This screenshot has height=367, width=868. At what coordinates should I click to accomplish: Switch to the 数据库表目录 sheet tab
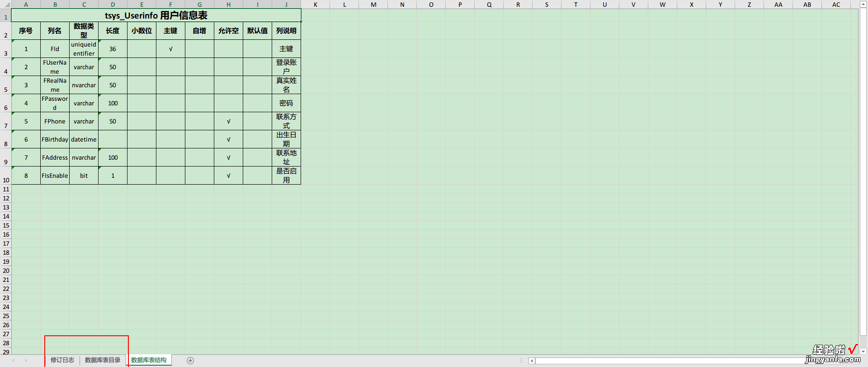pyautogui.click(x=103, y=360)
